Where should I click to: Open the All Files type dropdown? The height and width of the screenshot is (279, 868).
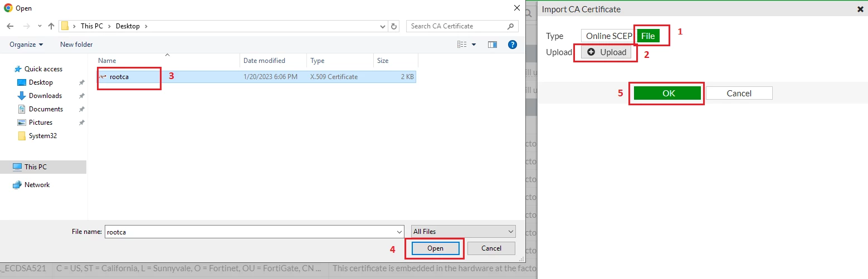click(x=463, y=232)
